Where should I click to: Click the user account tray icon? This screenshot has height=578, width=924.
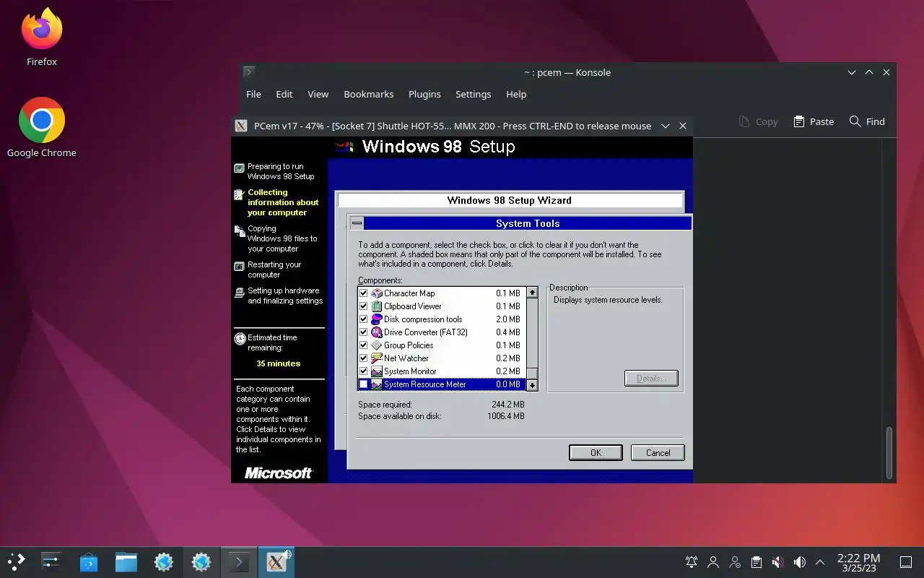pyautogui.click(x=713, y=562)
